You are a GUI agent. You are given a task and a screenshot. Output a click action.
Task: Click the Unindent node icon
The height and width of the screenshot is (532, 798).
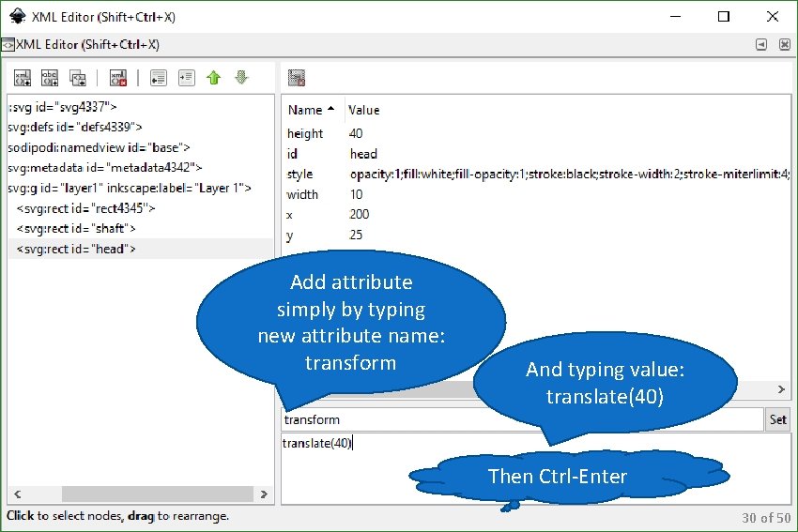click(159, 78)
